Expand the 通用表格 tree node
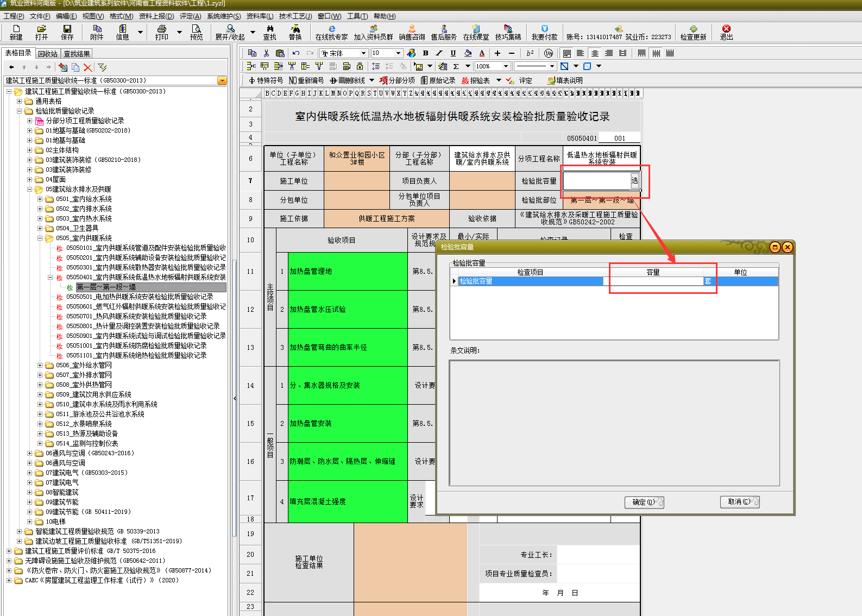This screenshot has width=862, height=616. coord(20,101)
